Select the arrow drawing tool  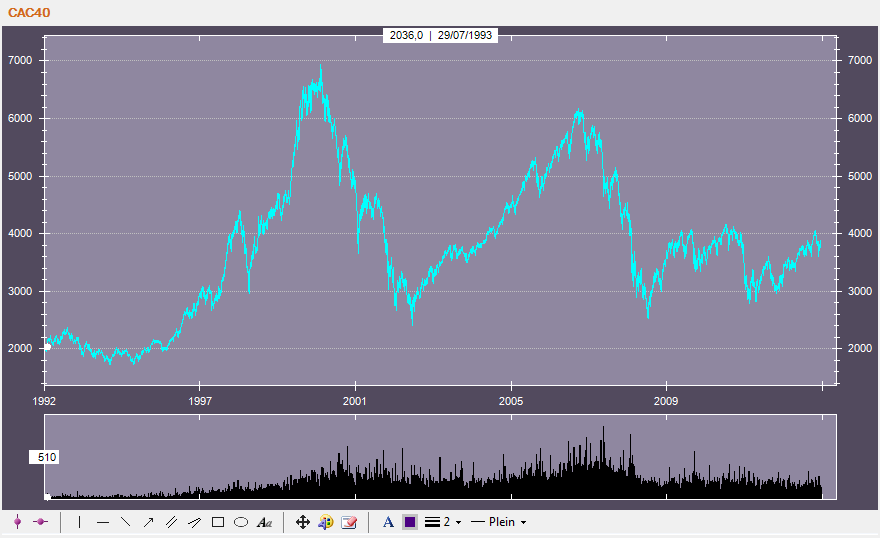(x=148, y=522)
